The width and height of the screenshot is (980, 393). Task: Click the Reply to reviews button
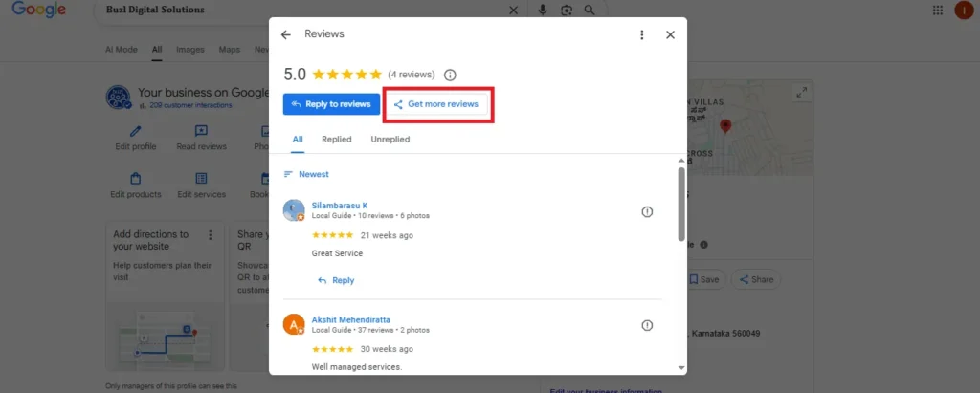(x=331, y=104)
